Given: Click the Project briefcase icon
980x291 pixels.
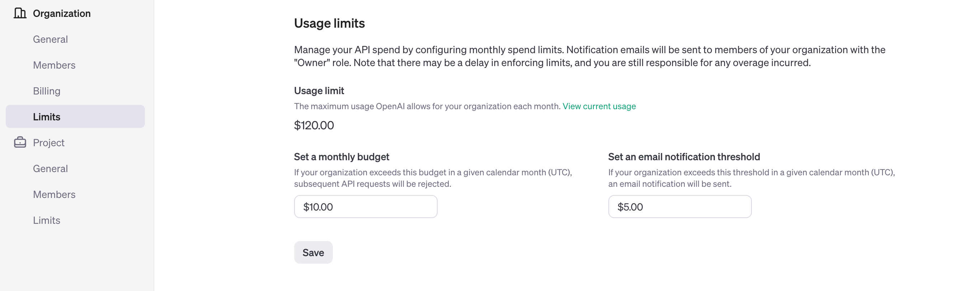Looking at the screenshot, I should 20,143.
